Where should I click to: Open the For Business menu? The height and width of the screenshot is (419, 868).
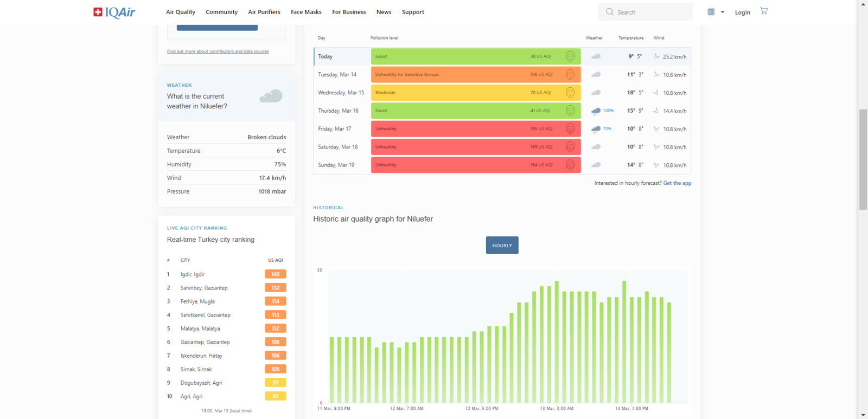coord(349,12)
